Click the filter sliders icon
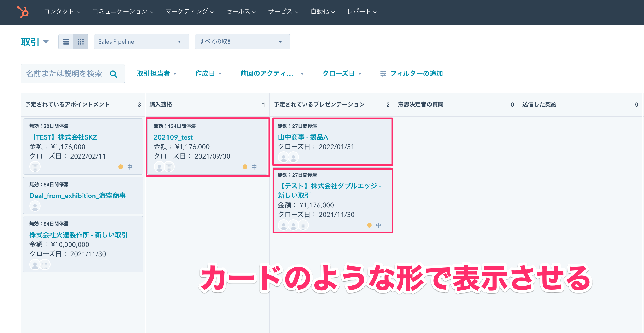The height and width of the screenshot is (333, 644). [x=383, y=74]
